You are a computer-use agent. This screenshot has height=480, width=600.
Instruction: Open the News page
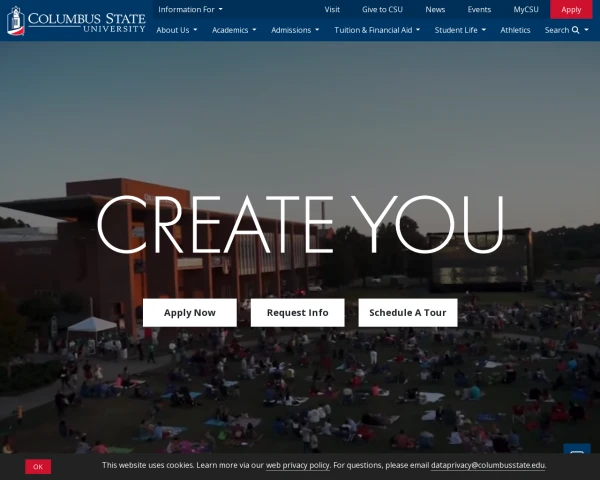(435, 10)
